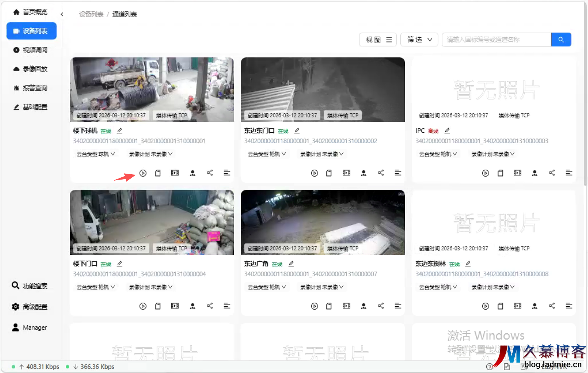The image size is (588, 373).
Task: Open 录像计划 未录像 dropdown for 东边东门口
Action: 322,154
